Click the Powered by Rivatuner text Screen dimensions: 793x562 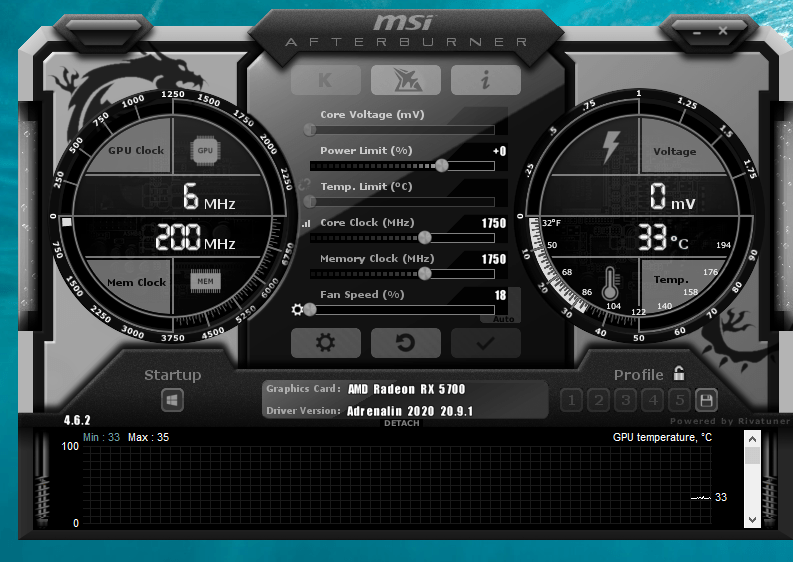(730, 421)
